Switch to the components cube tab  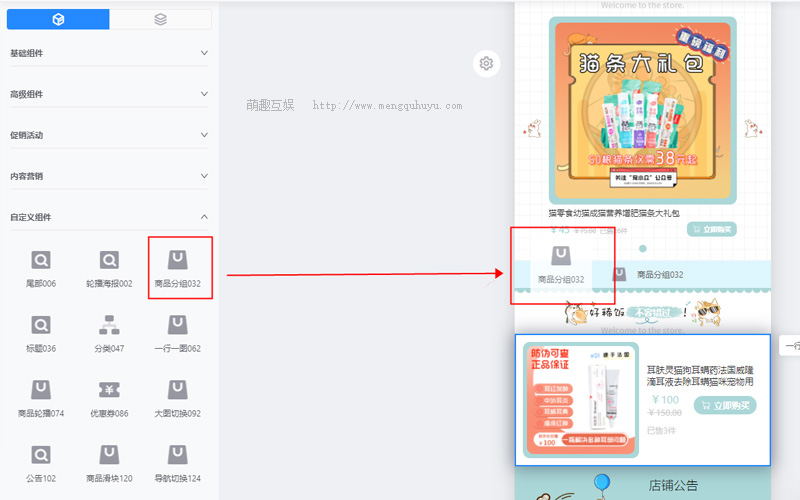tap(58, 19)
